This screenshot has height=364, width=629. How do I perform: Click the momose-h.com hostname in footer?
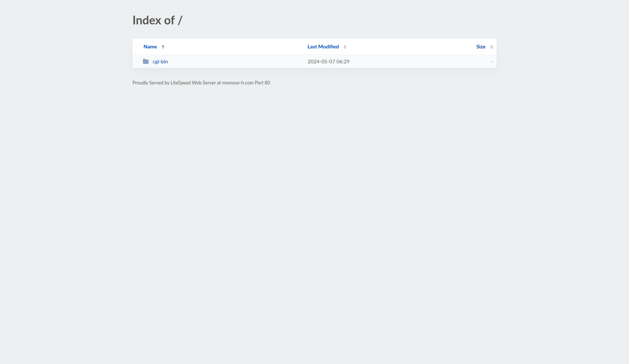pyautogui.click(x=238, y=83)
